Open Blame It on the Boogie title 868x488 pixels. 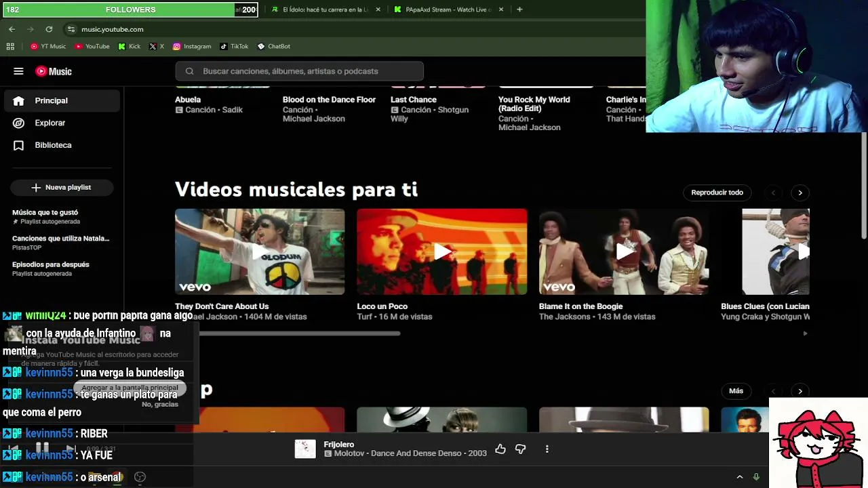point(580,306)
